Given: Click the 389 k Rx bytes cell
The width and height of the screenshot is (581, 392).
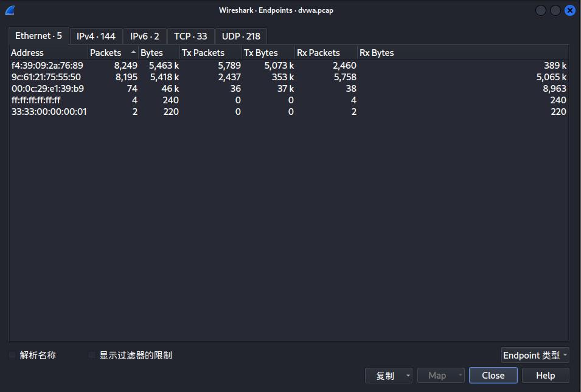Looking at the screenshot, I should click(555, 66).
